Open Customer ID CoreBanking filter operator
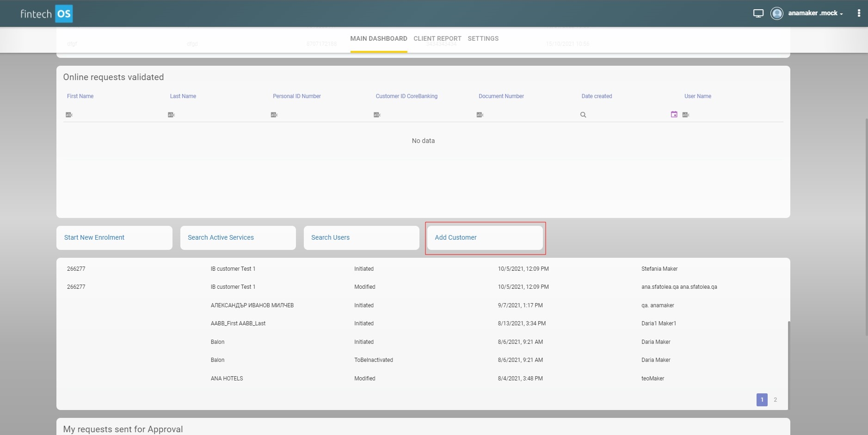Image resolution: width=868 pixels, height=435 pixels. [x=377, y=115]
